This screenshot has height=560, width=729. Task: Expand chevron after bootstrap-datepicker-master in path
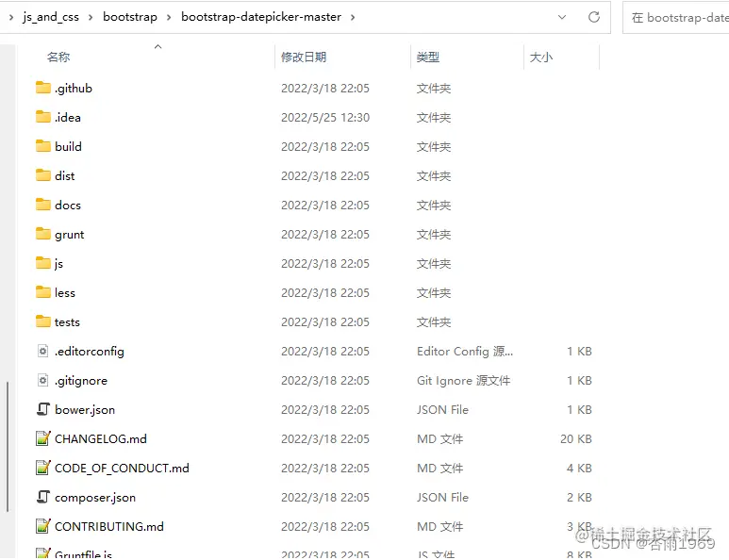353,17
